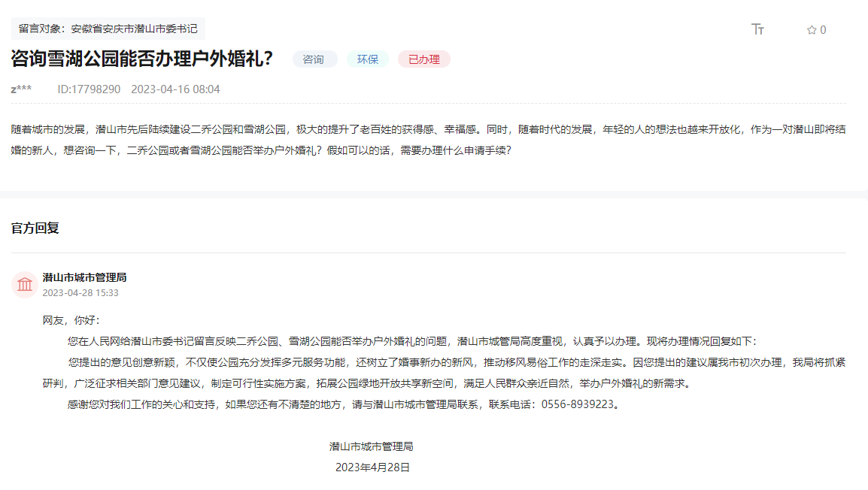The width and height of the screenshot is (868, 490).
Task: Click the favorite count number 0
Action: (823, 30)
